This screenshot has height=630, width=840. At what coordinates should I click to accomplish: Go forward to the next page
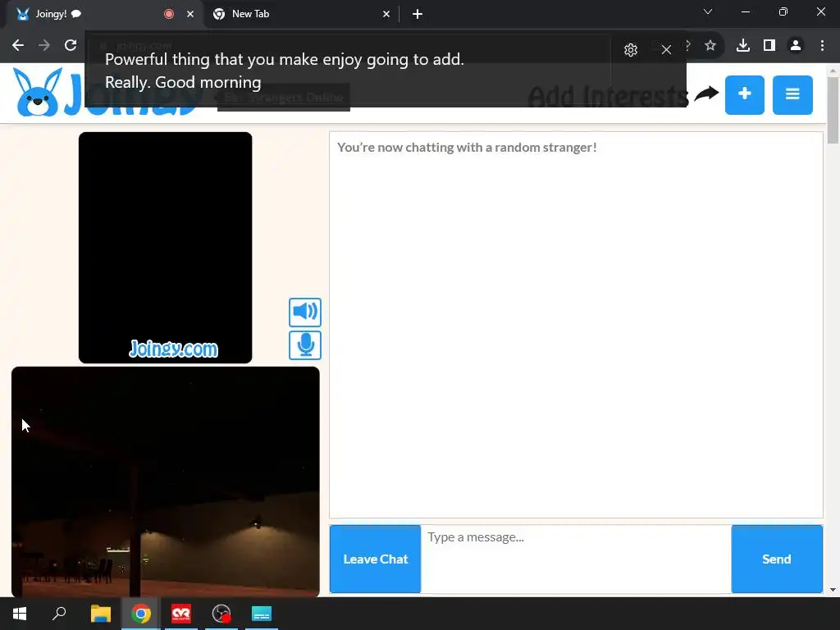click(44, 45)
